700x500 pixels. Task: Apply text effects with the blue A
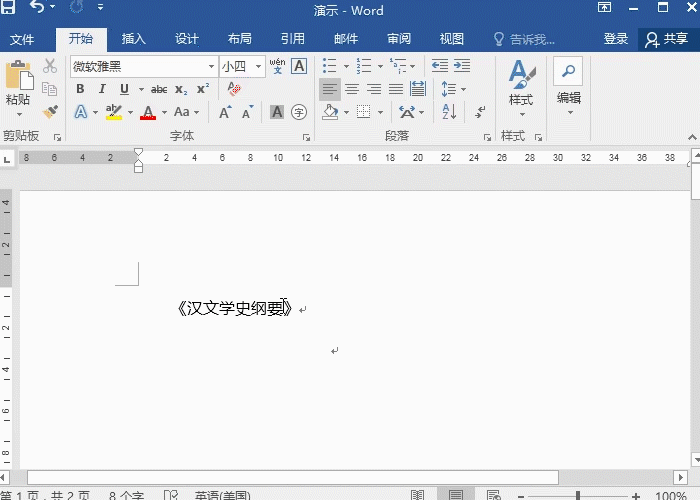tap(81, 112)
